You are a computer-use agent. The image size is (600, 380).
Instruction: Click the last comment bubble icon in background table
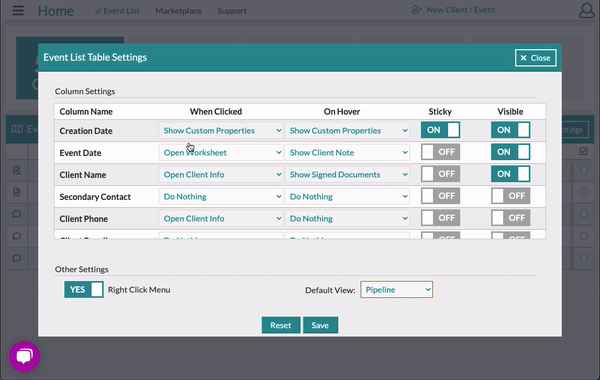point(16,258)
